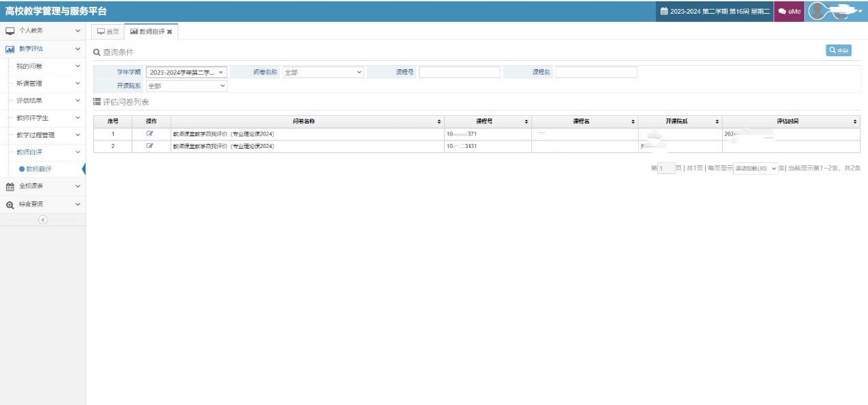
Task: Open page size 滚动加载(30) dropdown
Action: (756, 168)
